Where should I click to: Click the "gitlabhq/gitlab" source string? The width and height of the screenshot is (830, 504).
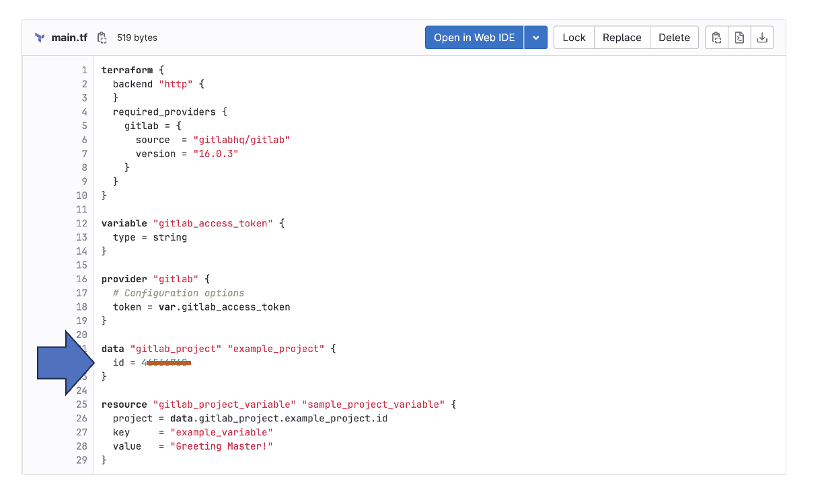click(242, 139)
